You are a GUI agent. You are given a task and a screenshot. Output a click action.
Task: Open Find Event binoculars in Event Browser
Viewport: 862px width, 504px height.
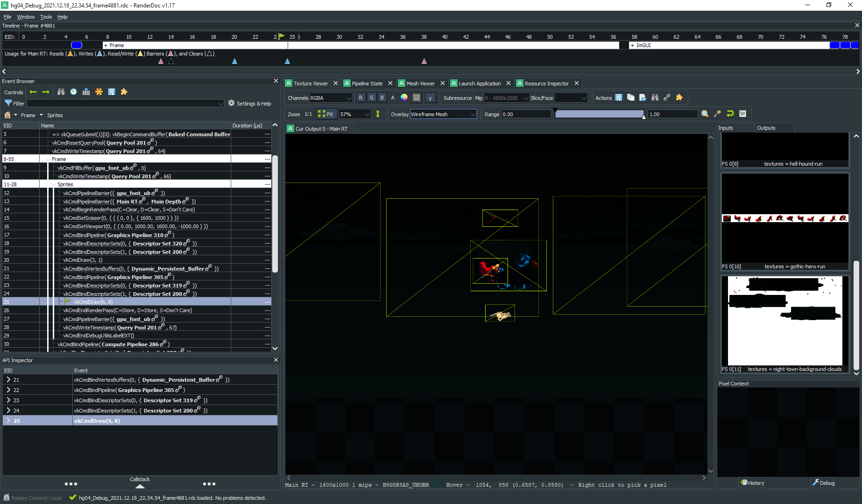tap(61, 92)
